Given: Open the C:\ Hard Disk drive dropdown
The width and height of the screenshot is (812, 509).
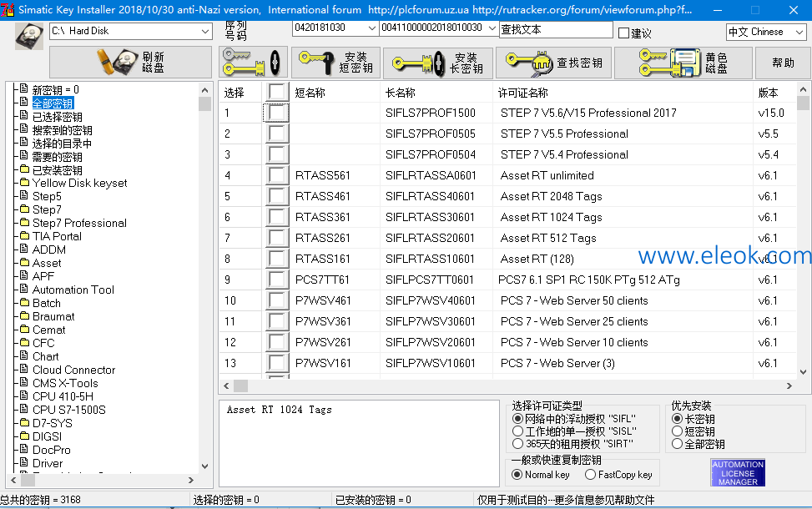Looking at the screenshot, I should pos(205,31).
